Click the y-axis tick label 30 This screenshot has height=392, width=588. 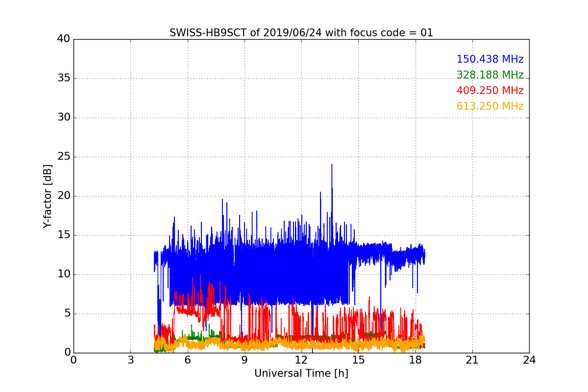tap(63, 118)
